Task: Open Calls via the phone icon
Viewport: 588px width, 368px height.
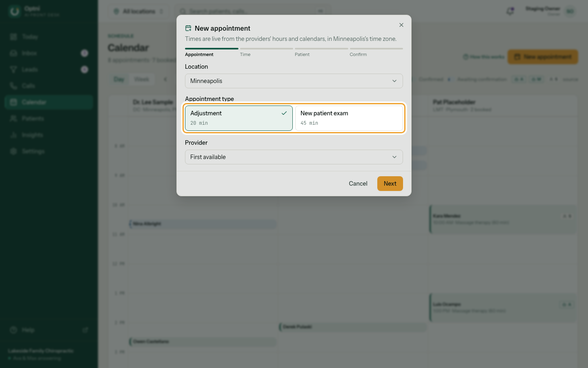Action: pyautogui.click(x=13, y=86)
